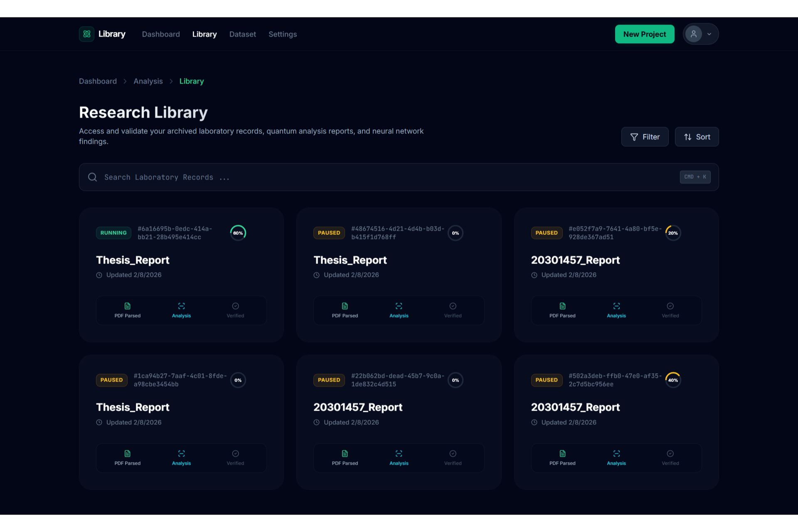Open the Settings nav tab
798x532 pixels.
point(282,34)
